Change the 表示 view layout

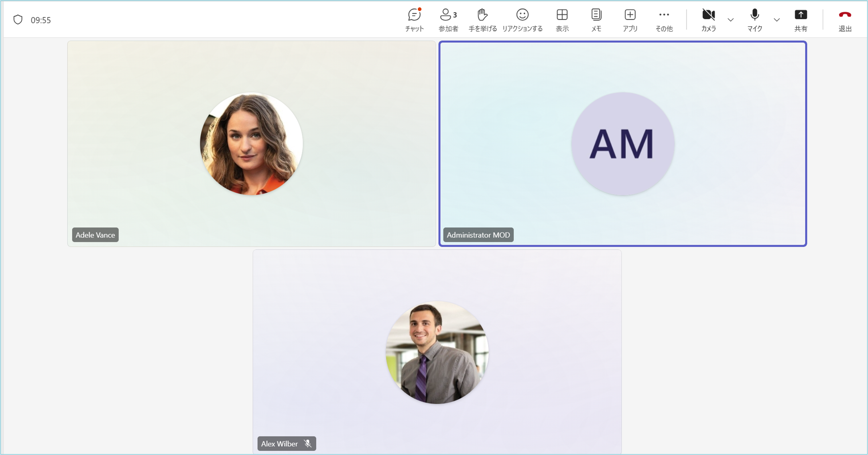[x=562, y=20]
